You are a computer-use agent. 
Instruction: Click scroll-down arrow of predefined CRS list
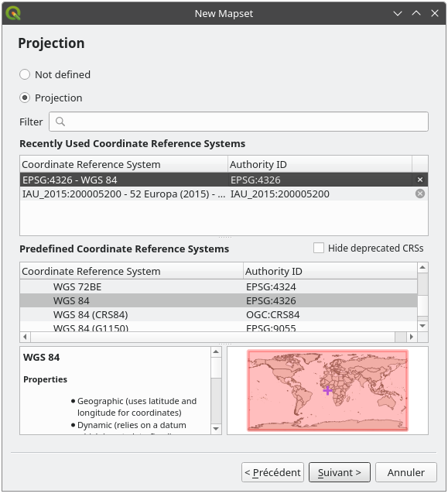coord(422,326)
